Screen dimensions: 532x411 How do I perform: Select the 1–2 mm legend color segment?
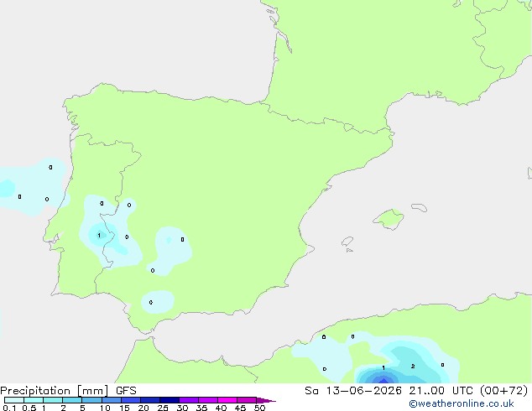pyautogui.click(x=53, y=400)
